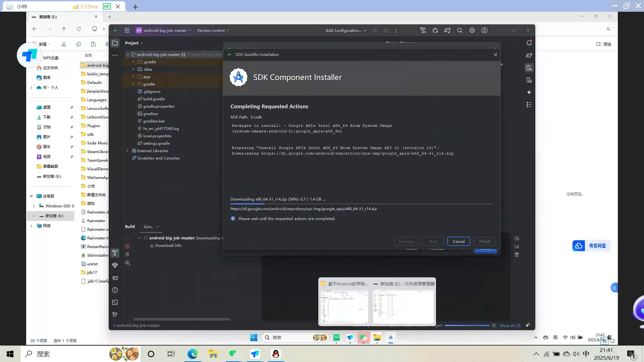The width and height of the screenshot is (644, 362).
Task: Open Microsoft Edge from the Windows taskbar
Action: (x=193, y=354)
